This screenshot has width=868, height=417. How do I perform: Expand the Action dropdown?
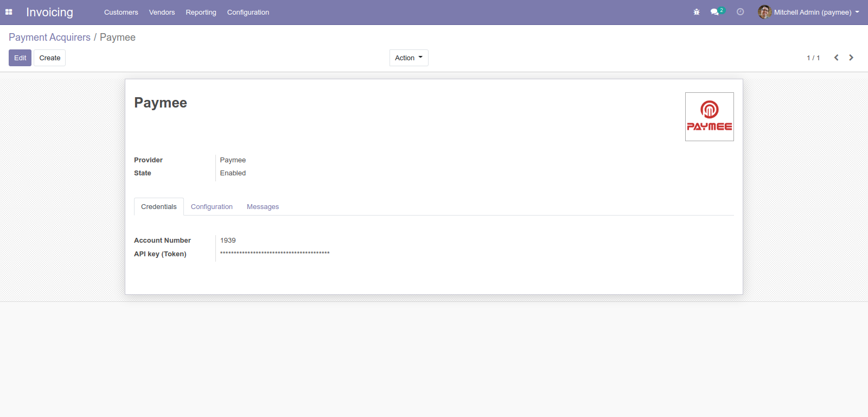(409, 58)
